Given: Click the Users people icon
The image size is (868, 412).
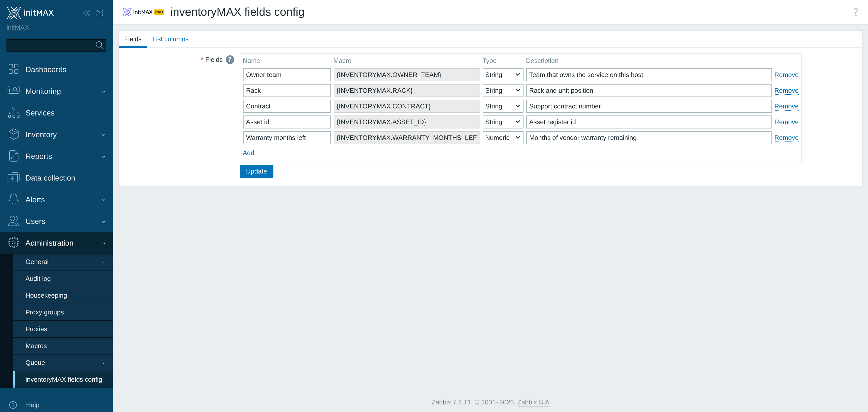Looking at the screenshot, I should click(14, 221).
